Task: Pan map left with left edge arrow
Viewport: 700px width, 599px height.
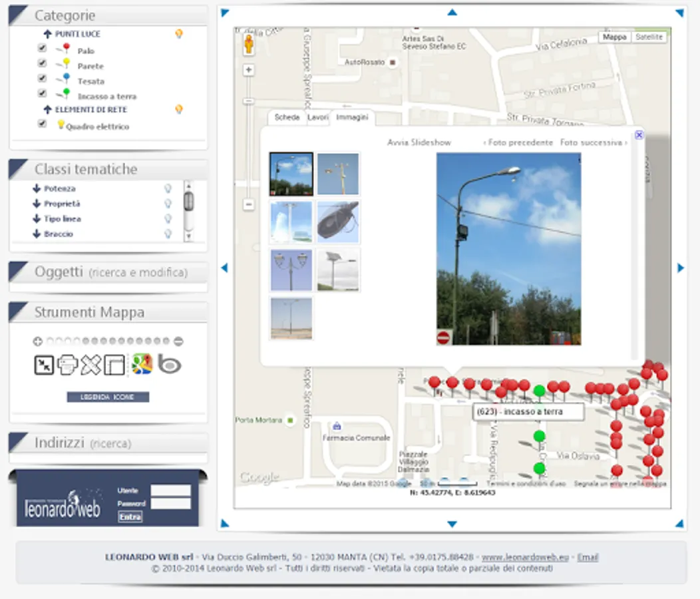Action: coord(224,268)
